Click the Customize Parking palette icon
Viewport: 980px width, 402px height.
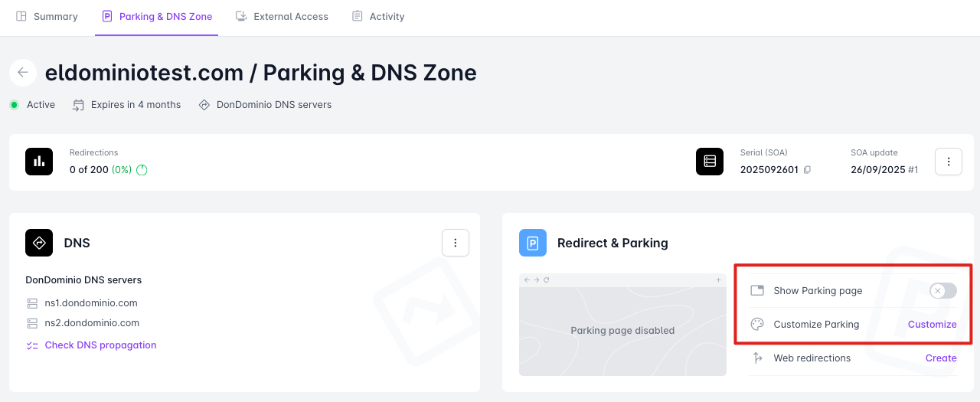[x=757, y=324]
